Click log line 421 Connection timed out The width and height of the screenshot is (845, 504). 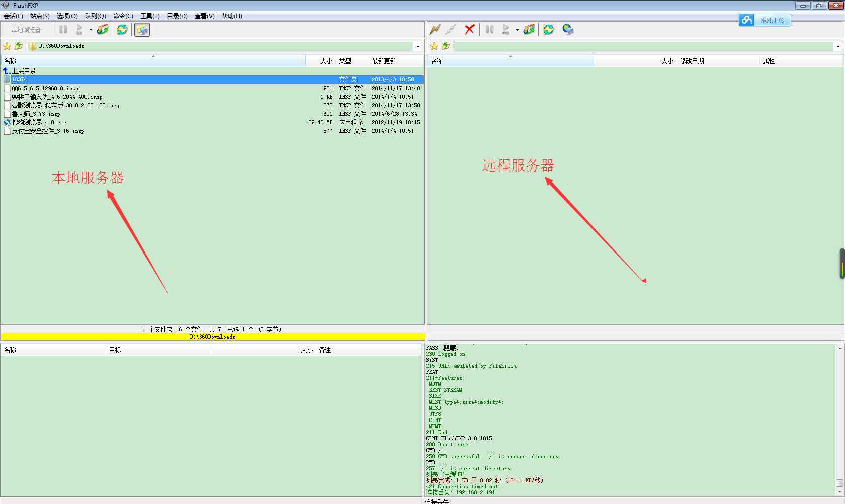coord(463,486)
